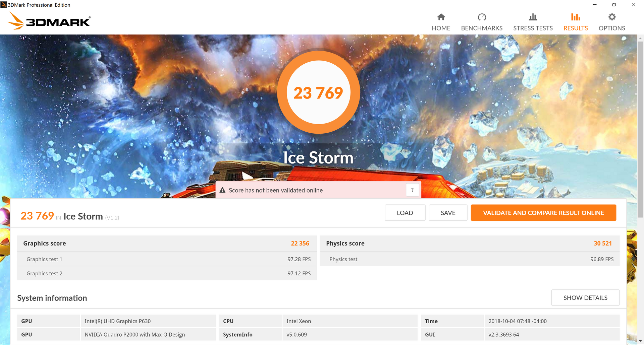Click the warning triangle icon beside validation message
The height and width of the screenshot is (345, 644).
pyautogui.click(x=222, y=190)
